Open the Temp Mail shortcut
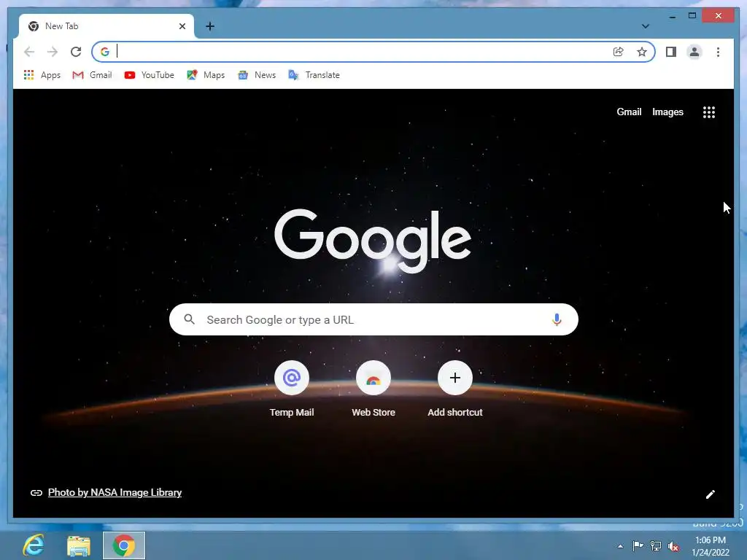The width and height of the screenshot is (747, 560). [x=292, y=389]
